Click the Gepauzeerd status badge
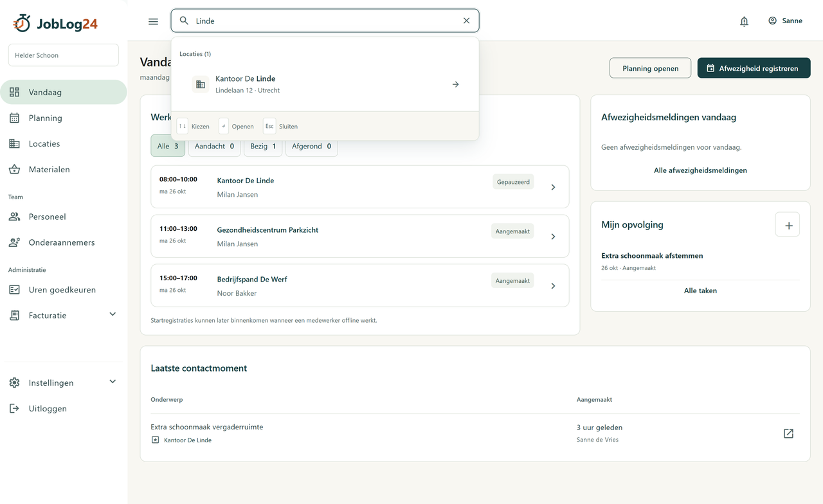This screenshot has width=823, height=504. [x=513, y=182]
